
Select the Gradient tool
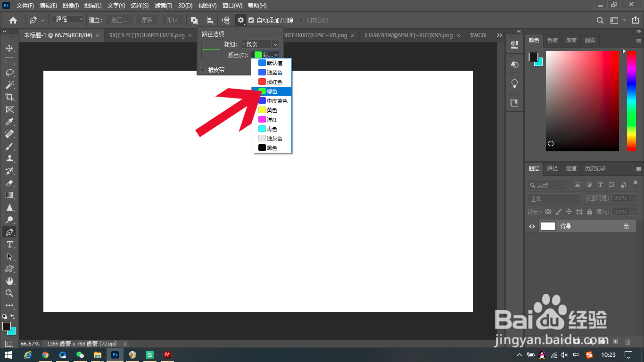click(x=9, y=195)
